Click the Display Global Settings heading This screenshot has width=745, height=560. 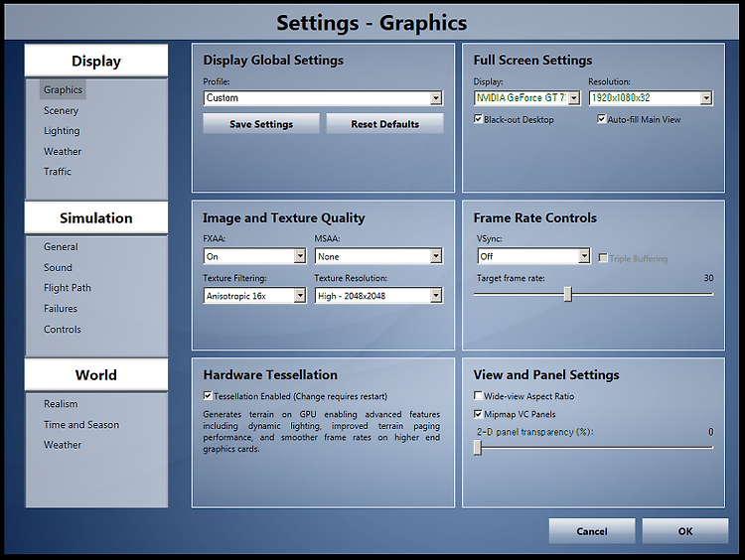point(273,61)
